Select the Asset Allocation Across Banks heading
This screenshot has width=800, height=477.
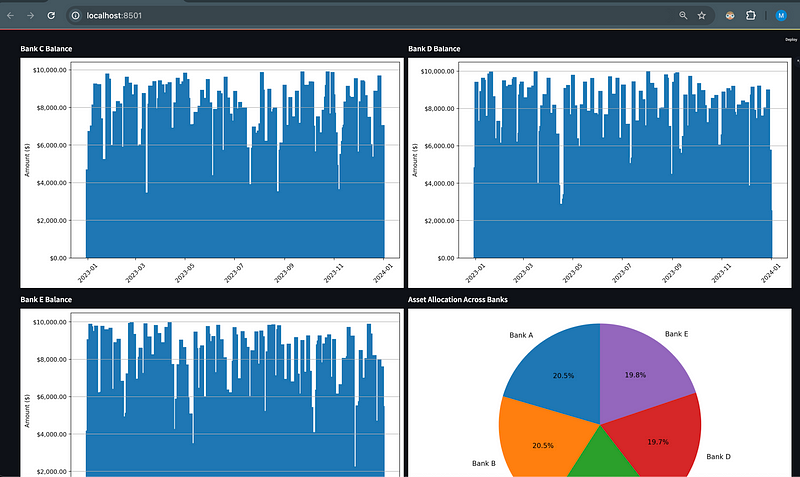(x=458, y=299)
